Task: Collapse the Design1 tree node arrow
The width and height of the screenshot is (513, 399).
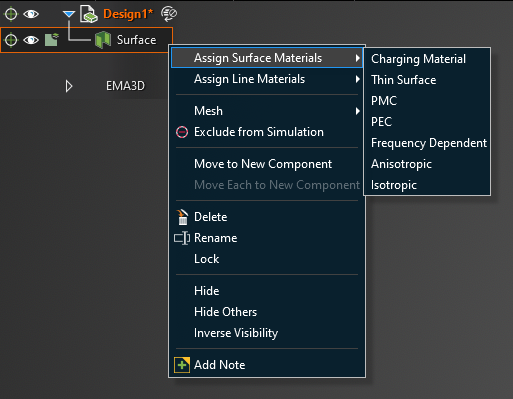Action: pos(69,14)
